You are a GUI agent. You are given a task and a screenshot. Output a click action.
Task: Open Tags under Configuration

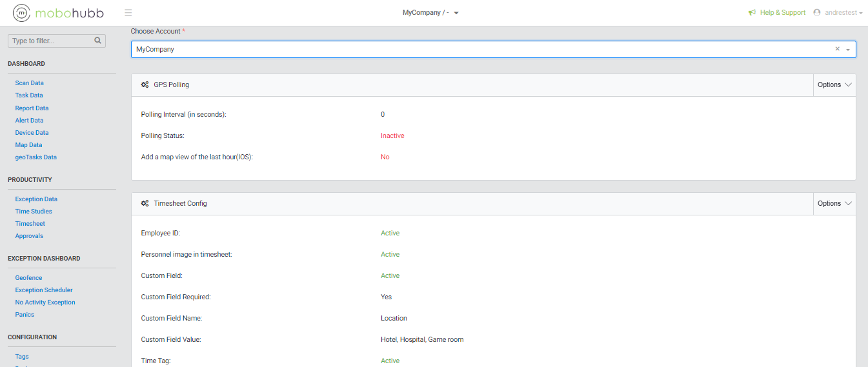(x=22, y=357)
